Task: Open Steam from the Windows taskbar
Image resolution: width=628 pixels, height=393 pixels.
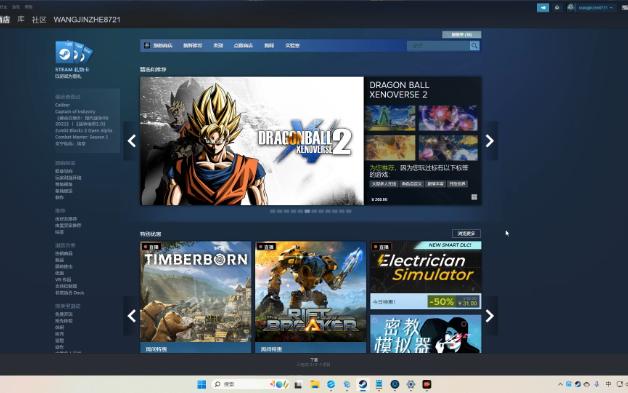Action: [362, 384]
